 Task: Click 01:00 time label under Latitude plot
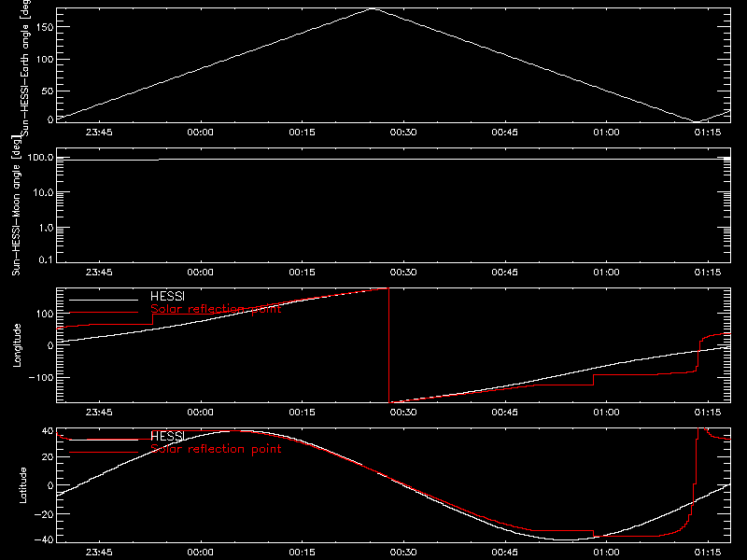pos(606,553)
